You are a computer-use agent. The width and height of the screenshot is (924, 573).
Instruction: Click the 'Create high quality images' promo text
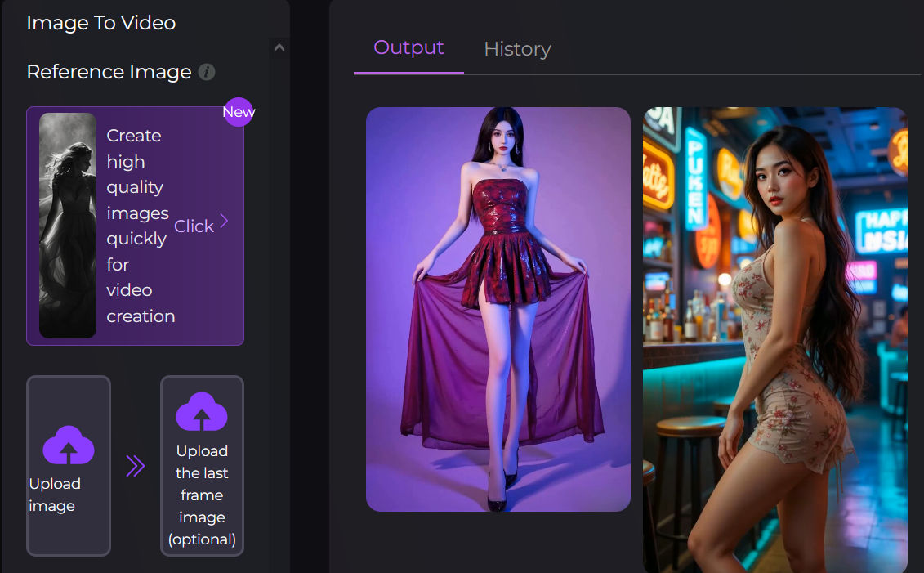[136, 226]
